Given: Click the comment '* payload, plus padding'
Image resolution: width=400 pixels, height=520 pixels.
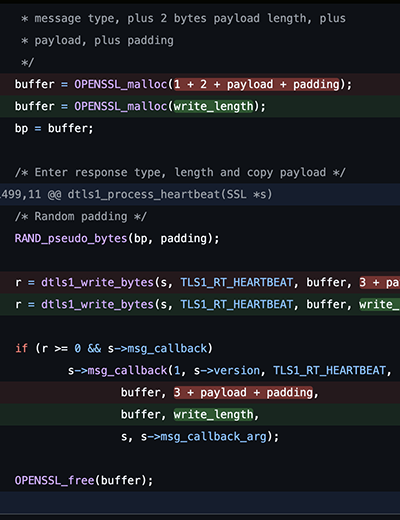Looking at the screenshot, I should point(97,40).
